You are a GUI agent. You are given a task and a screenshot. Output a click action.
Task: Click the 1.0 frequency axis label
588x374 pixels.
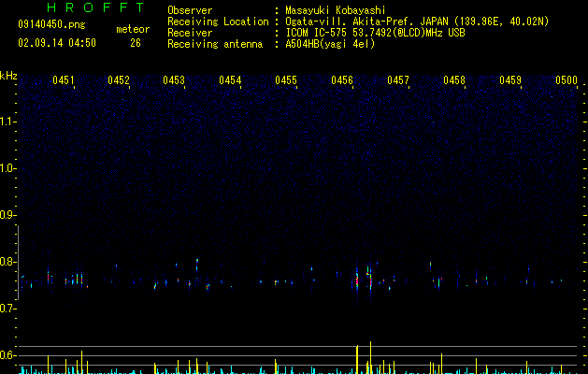click(x=7, y=168)
